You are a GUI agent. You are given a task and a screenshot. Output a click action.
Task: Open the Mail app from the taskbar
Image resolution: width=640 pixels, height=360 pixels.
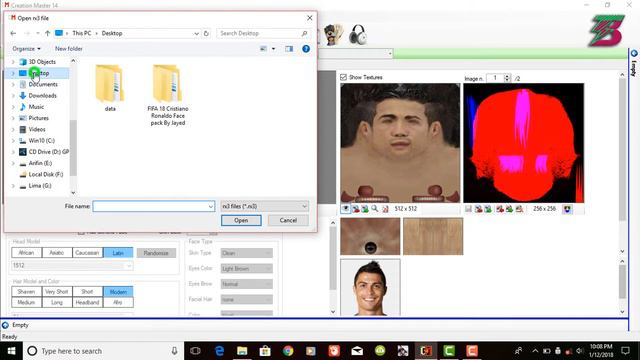(357, 351)
